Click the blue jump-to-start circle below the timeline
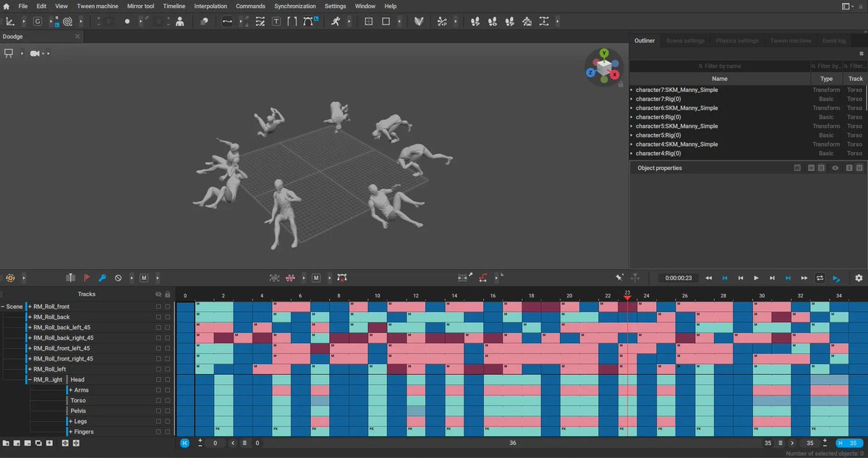Image resolution: width=868 pixels, height=458 pixels. coord(184,443)
